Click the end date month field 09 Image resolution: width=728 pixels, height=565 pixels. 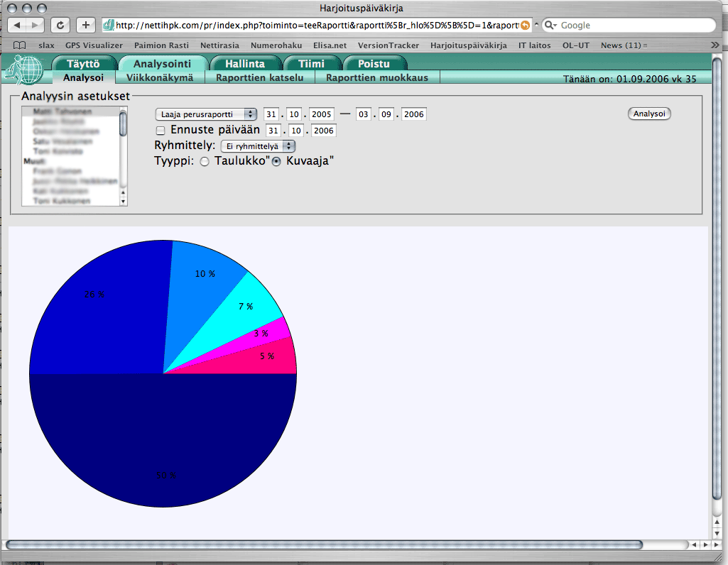click(386, 114)
